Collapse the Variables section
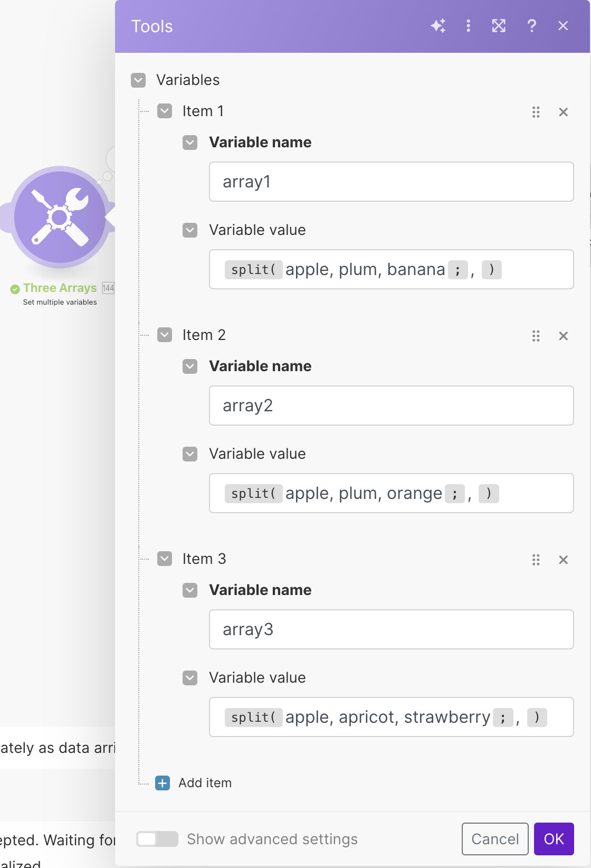 [138, 80]
